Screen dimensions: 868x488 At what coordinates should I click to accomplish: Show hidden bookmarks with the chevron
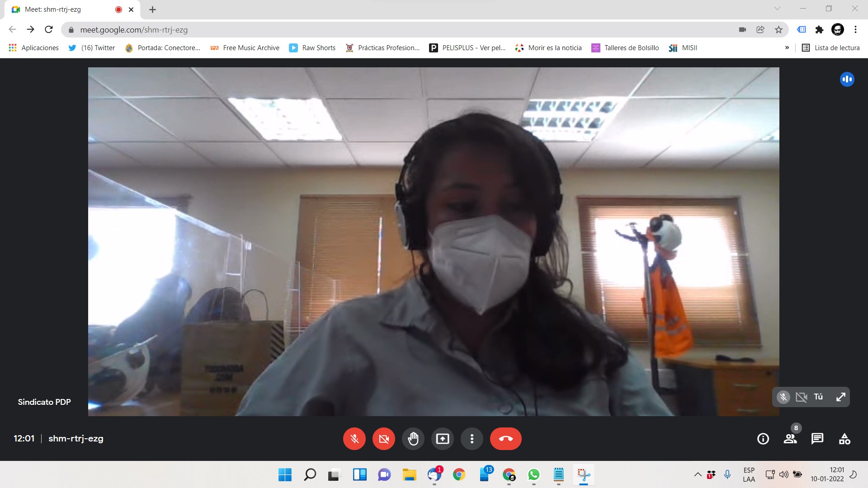click(x=787, y=48)
